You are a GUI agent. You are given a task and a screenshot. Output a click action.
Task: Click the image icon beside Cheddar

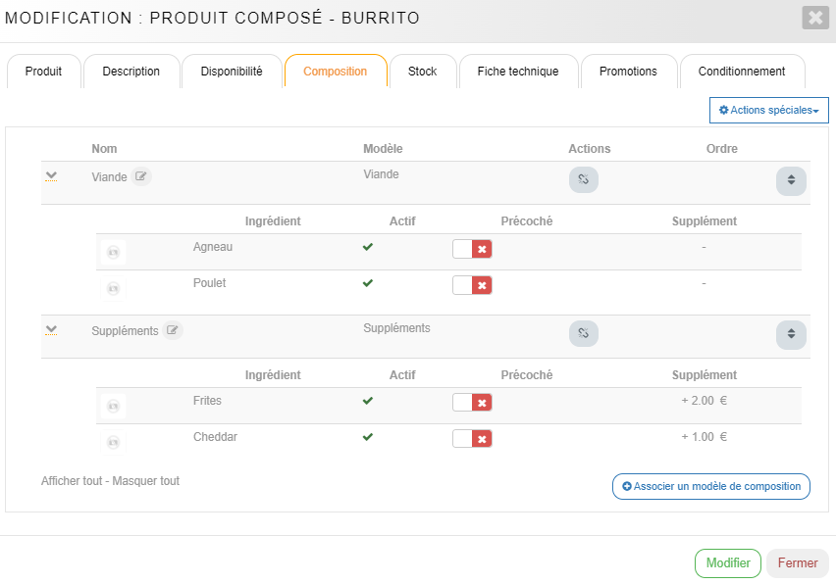pos(113,442)
